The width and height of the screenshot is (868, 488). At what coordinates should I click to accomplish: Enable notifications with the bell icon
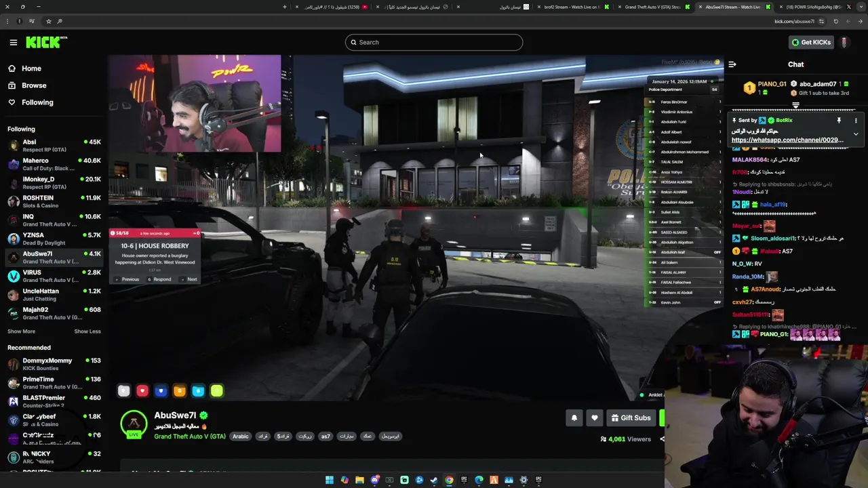[x=574, y=418]
